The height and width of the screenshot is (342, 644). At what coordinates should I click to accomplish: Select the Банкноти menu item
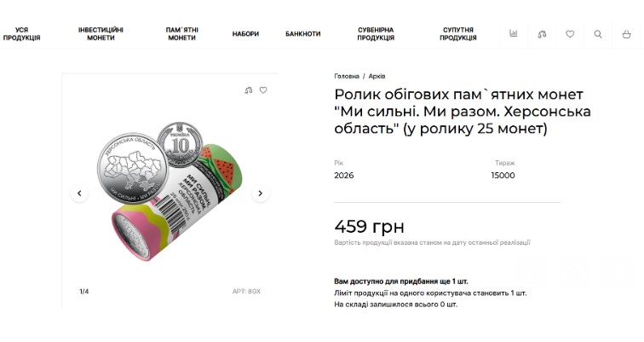coord(303,34)
